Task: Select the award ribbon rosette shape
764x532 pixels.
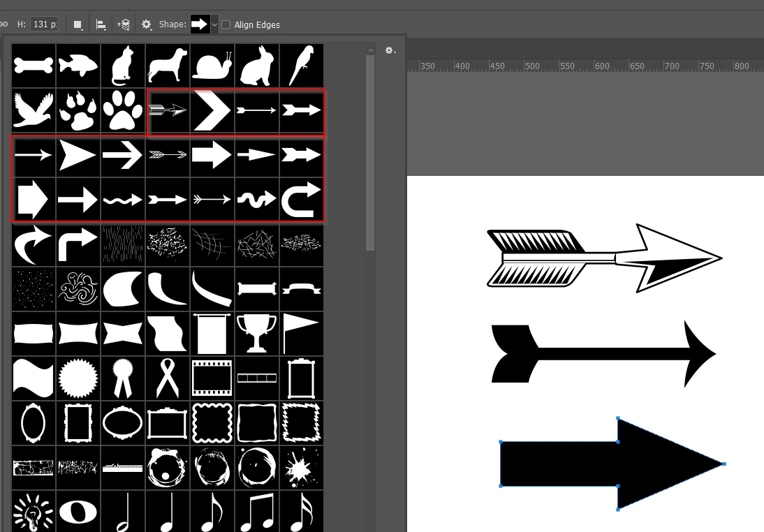Action: (123, 378)
